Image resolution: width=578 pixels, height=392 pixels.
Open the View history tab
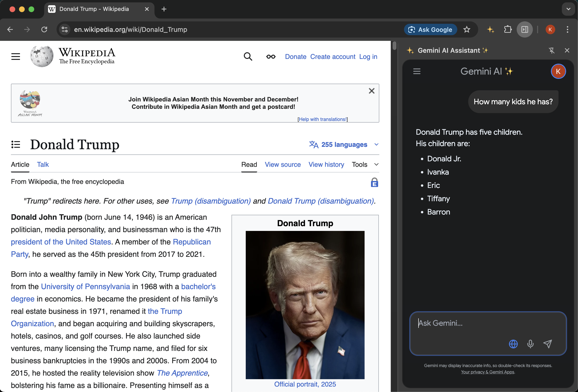click(x=326, y=165)
